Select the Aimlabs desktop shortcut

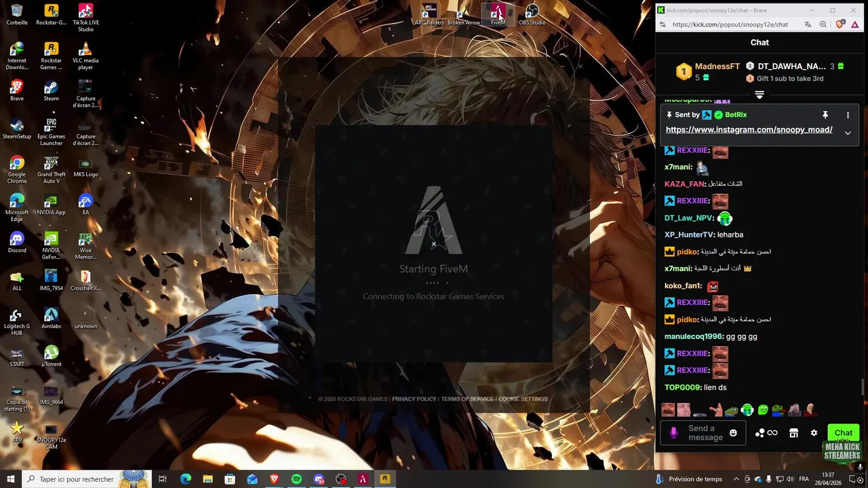[x=51, y=319]
